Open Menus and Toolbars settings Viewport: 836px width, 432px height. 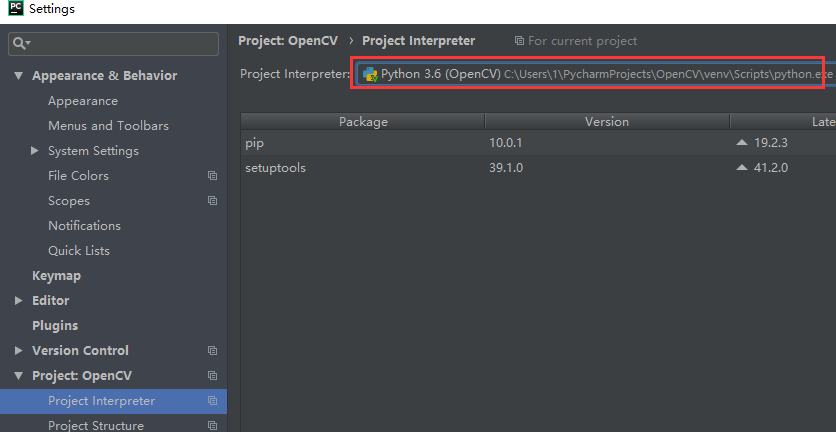pyautogui.click(x=108, y=126)
